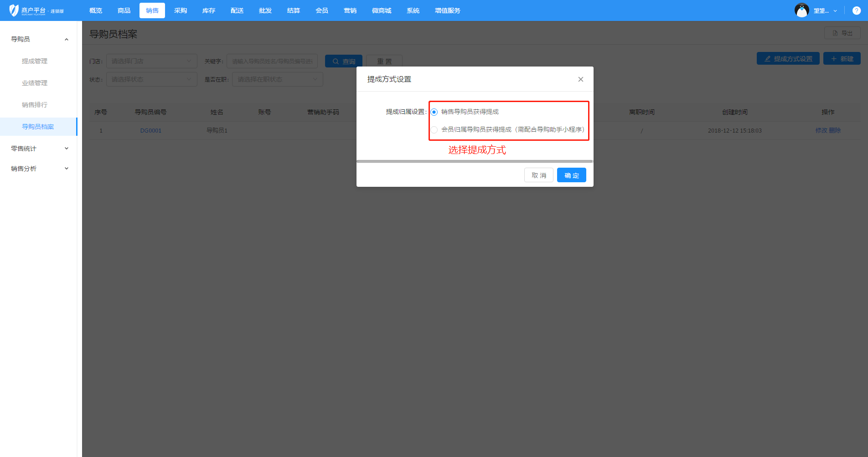Close the 提成方式设置 dialog with X
The height and width of the screenshot is (457, 868).
pos(580,79)
